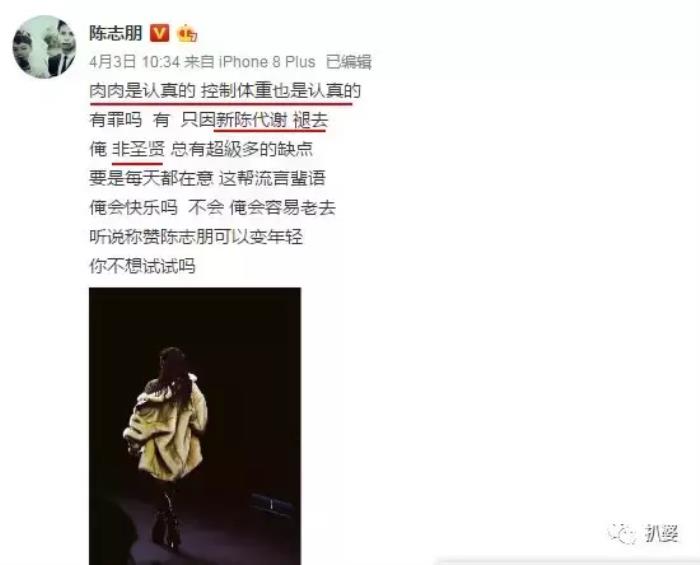The width and height of the screenshot is (700, 565).
Task: Click the underlined words 非圣贤
Action: coord(138,149)
